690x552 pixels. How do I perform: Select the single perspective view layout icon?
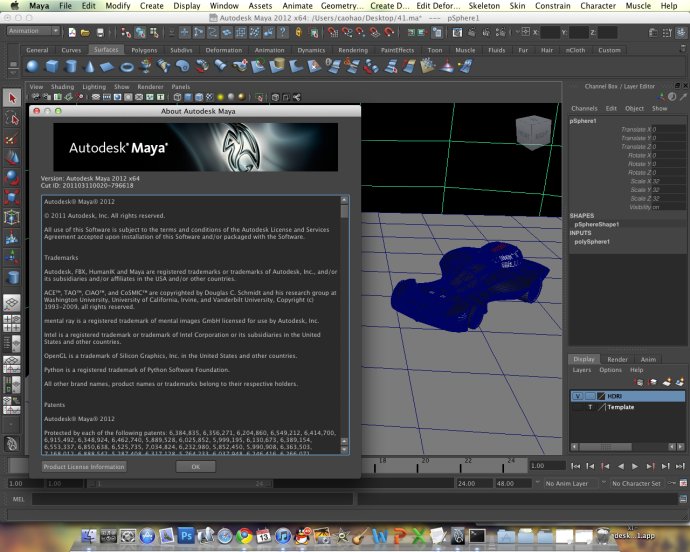(x=12, y=302)
